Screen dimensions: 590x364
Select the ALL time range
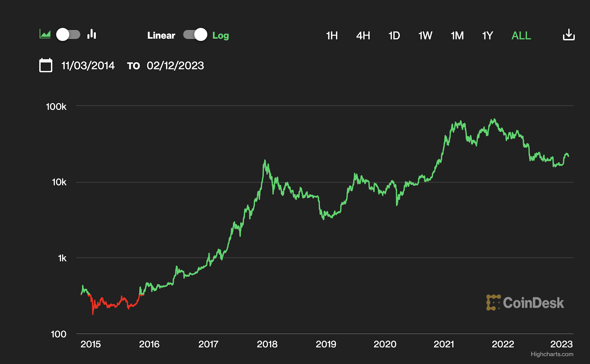521,35
